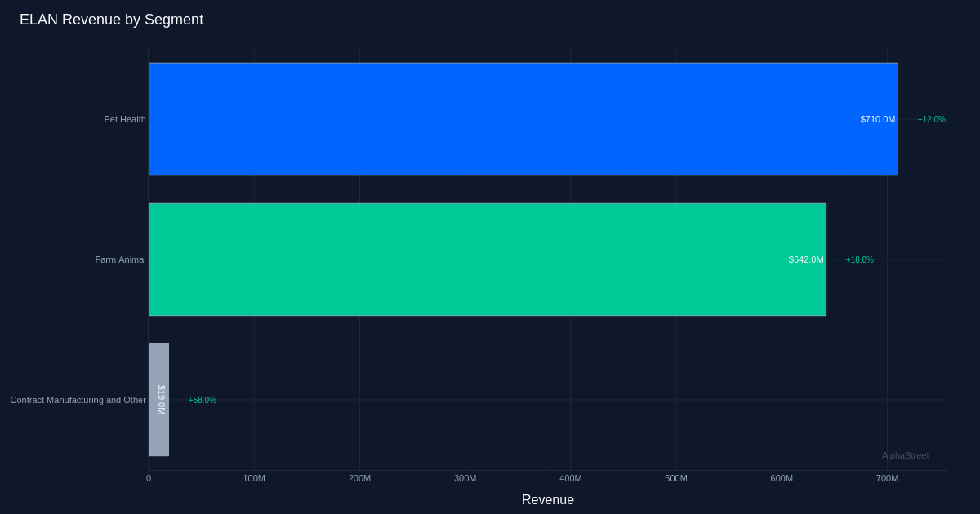The width and height of the screenshot is (980, 514).
Task: Click the blue Pet Health revenue bar
Action: (x=523, y=119)
